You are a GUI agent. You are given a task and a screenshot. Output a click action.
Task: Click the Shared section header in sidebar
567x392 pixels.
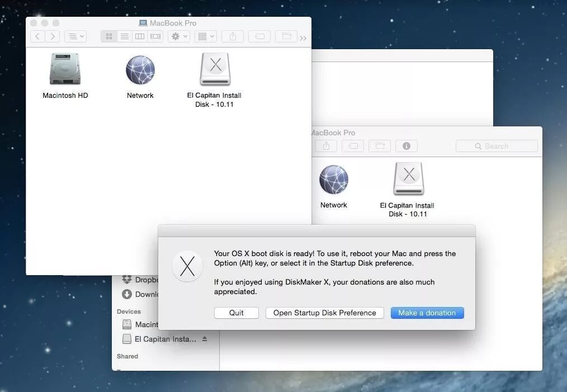point(127,356)
